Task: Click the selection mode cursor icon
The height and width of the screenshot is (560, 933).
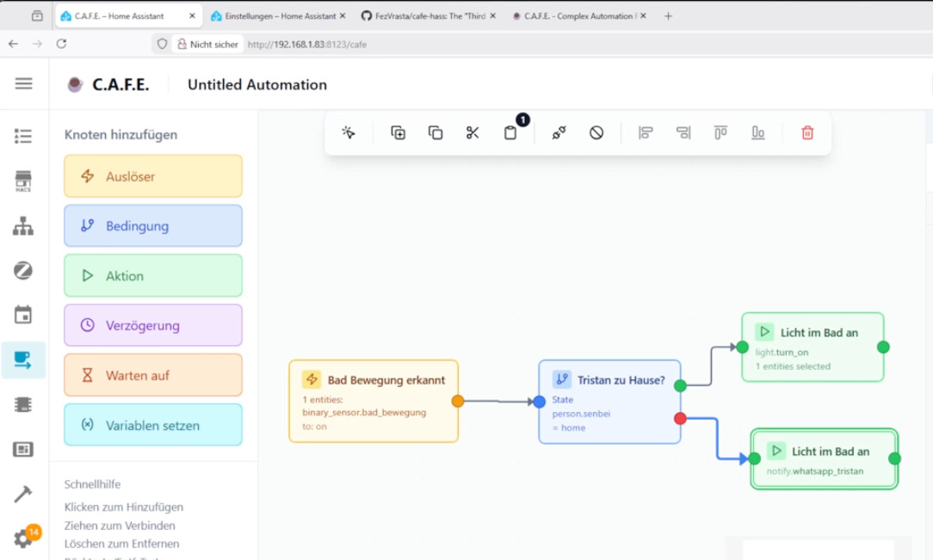Action: (x=349, y=132)
